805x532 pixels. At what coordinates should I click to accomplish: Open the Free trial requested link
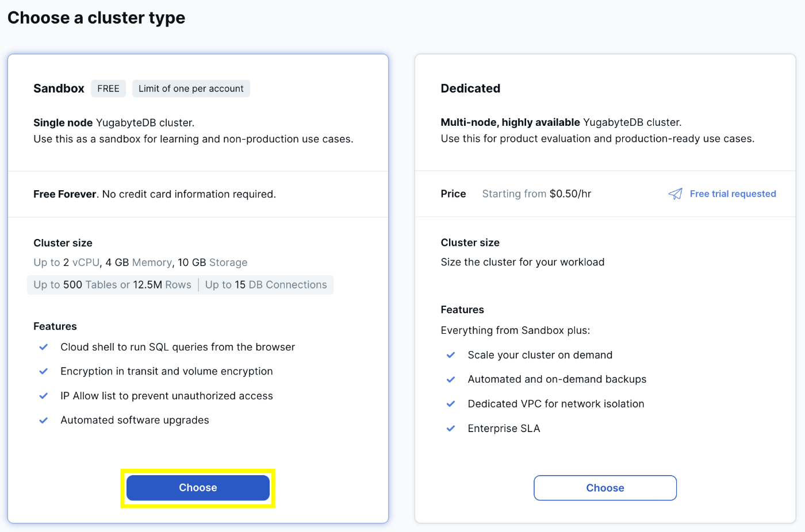(x=733, y=194)
